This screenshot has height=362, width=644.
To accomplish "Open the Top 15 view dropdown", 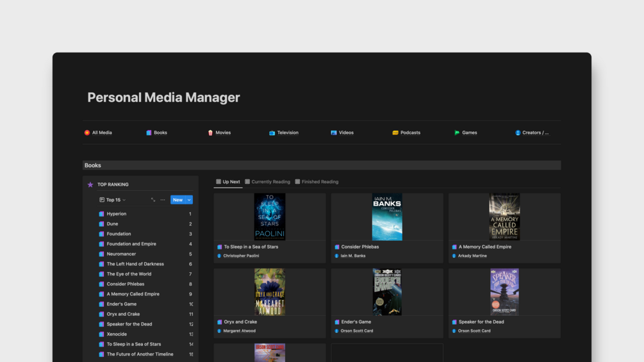I will point(113,200).
